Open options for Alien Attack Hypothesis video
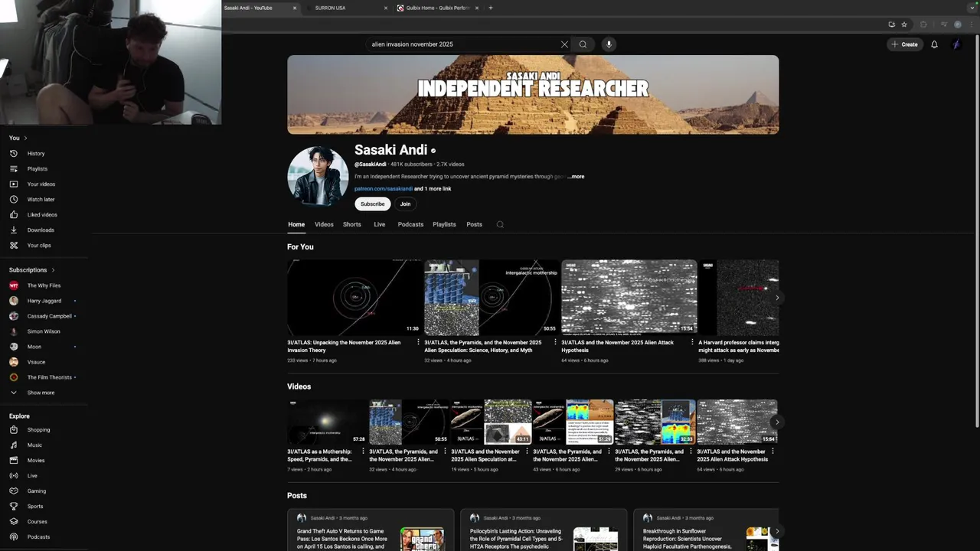The height and width of the screenshot is (551, 980). click(x=692, y=343)
